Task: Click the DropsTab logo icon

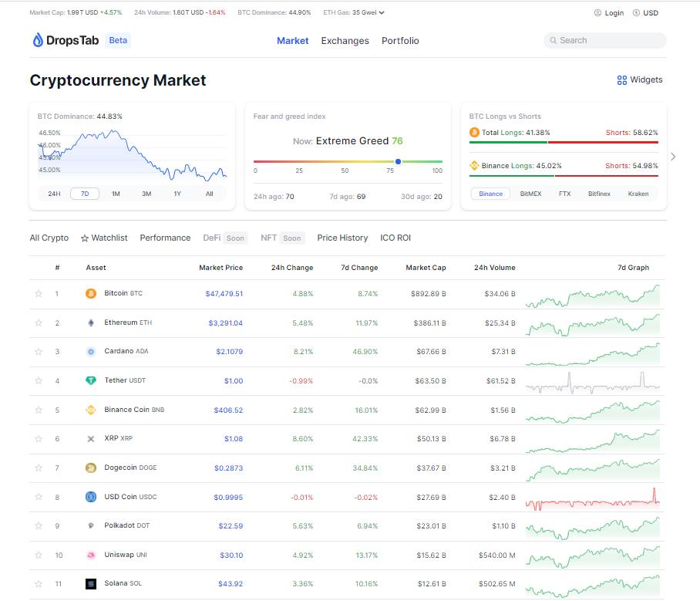Action: click(x=38, y=40)
